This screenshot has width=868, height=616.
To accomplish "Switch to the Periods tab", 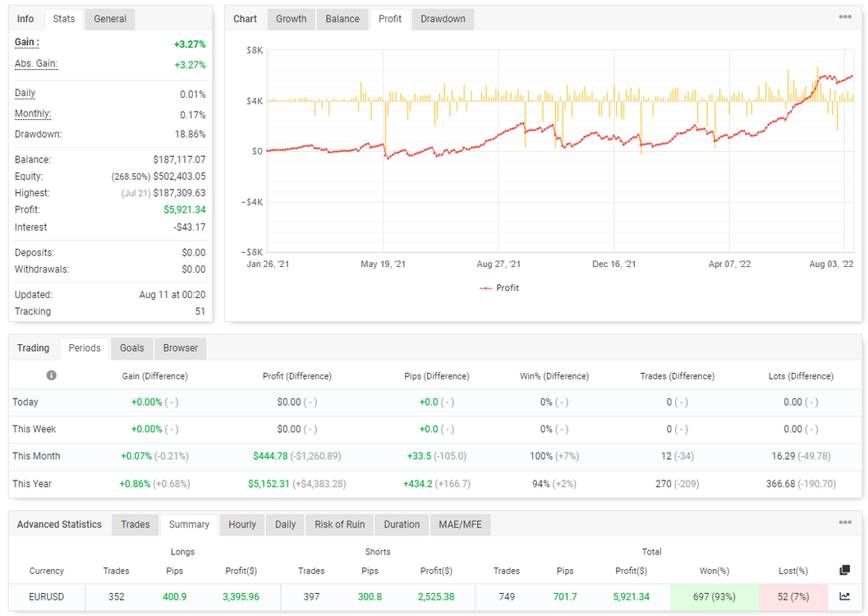I will pyautogui.click(x=85, y=348).
